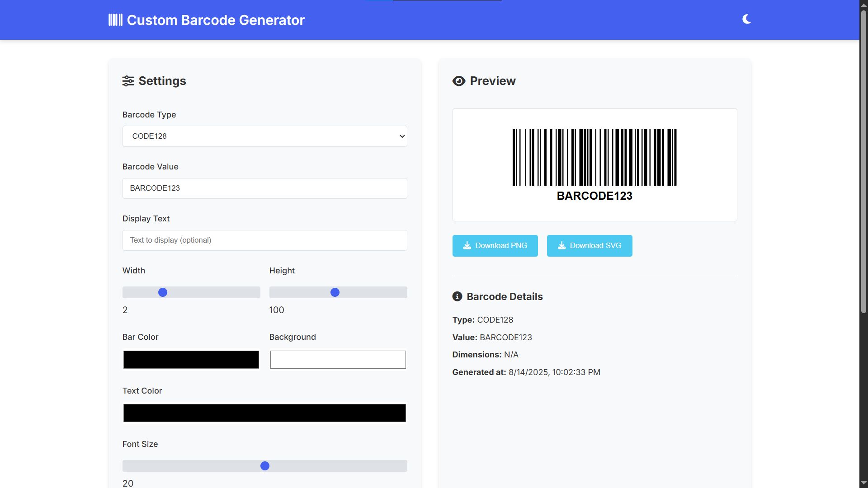Click the 'Display Text' label
868x488 pixels.
tap(146, 219)
